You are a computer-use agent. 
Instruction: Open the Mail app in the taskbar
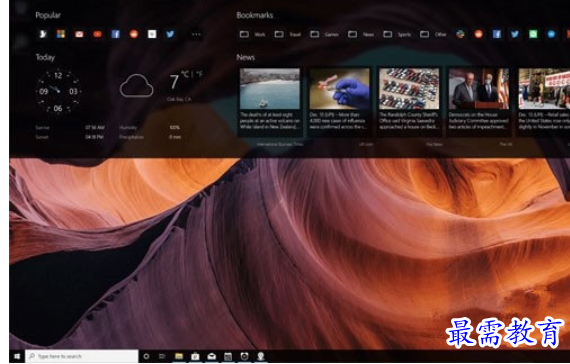tap(212, 356)
